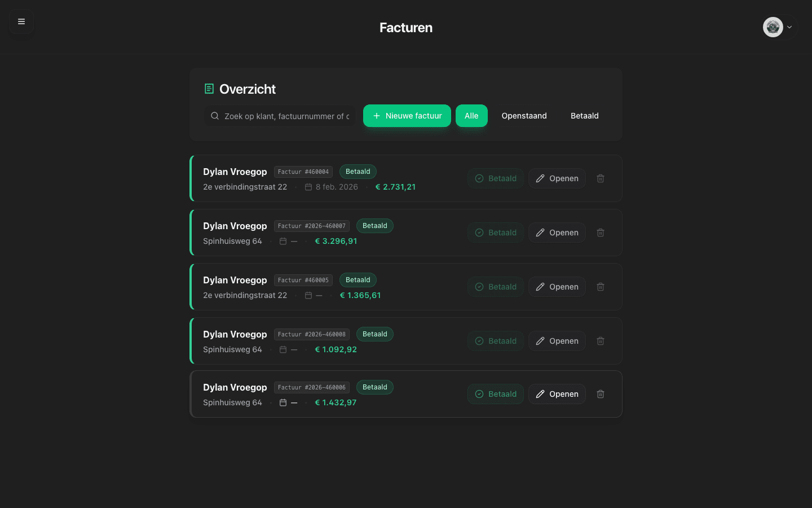
Task: Click the pencil icon on Openen for factuur #460004
Action: [540, 178]
